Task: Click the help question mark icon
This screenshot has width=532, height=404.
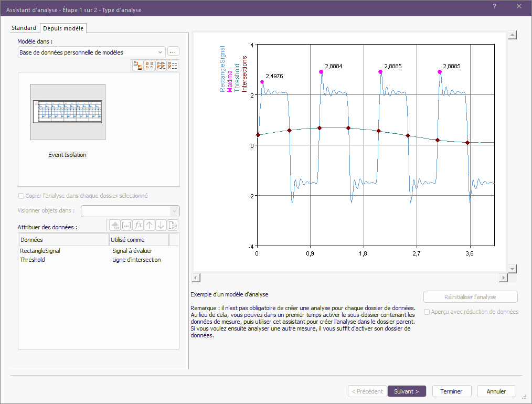Action: [x=494, y=6]
